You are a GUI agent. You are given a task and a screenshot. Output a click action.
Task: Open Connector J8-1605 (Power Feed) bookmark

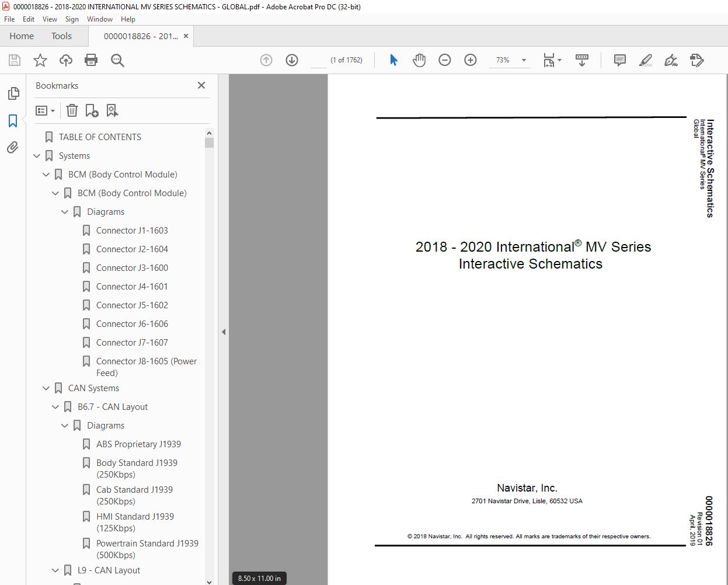[147, 367]
